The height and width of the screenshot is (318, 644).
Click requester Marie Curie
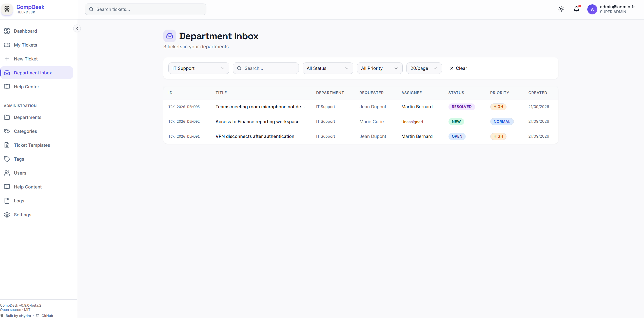coord(372,122)
